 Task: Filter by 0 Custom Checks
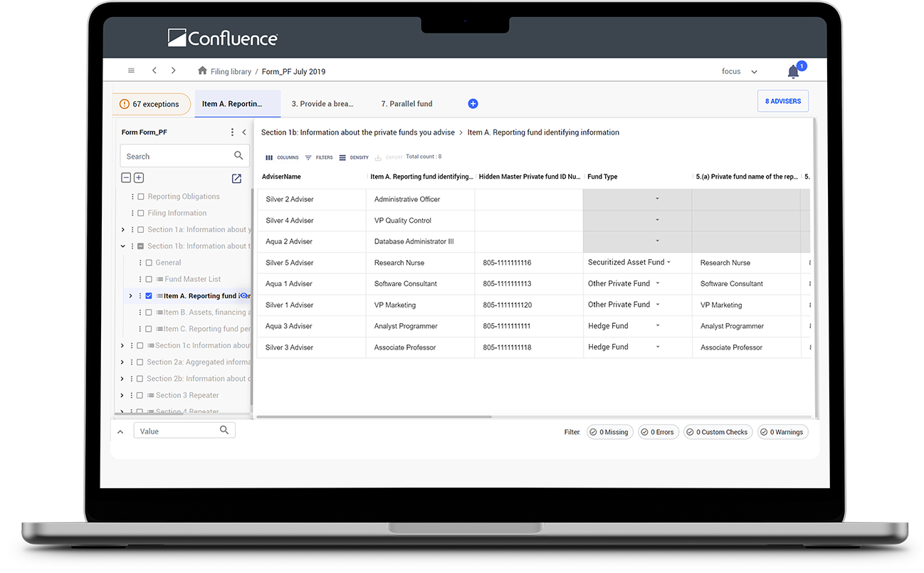[x=718, y=432]
